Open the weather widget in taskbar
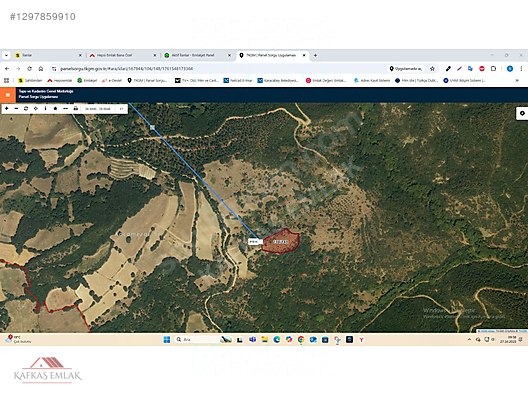Image resolution: width=528 pixels, height=396 pixels. (x=18, y=339)
